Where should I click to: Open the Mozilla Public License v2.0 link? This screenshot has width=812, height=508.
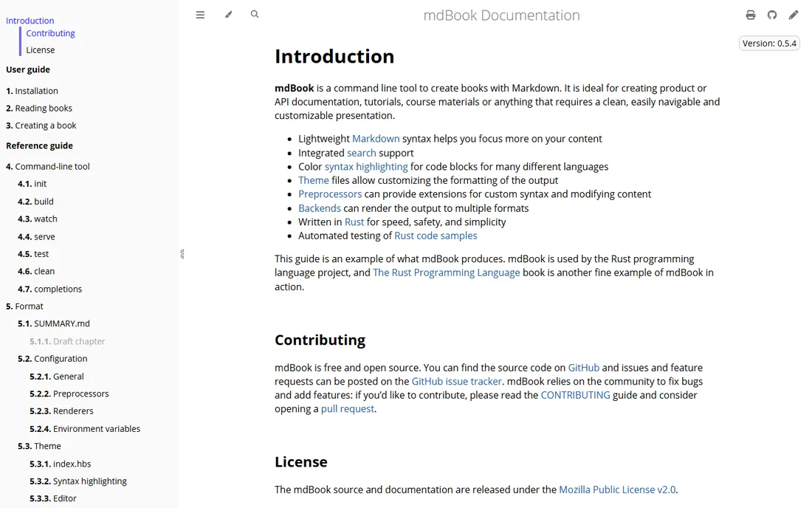[x=617, y=490]
